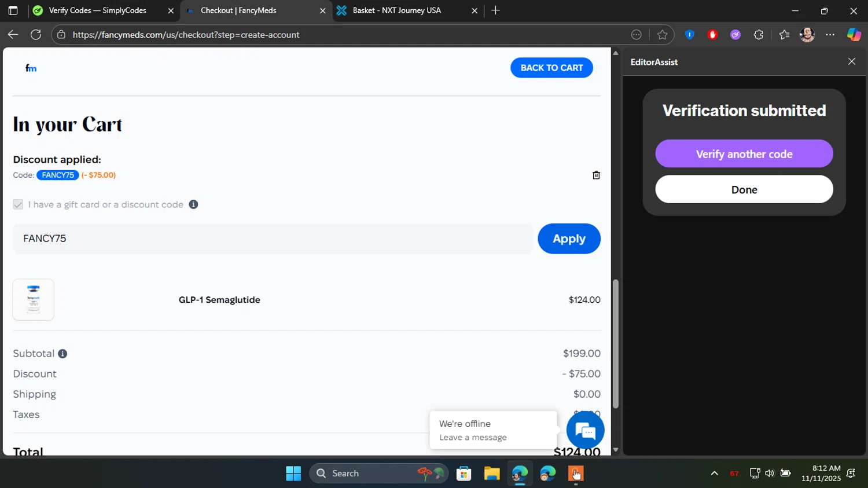Apply the discount code
Screen dimensions: 868x488
pos(569,239)
